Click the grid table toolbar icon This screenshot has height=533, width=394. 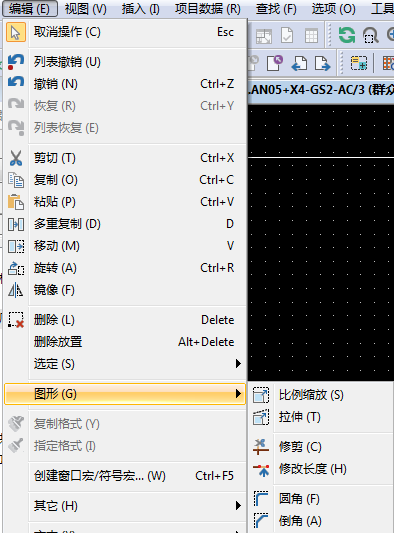coord(311,35)
